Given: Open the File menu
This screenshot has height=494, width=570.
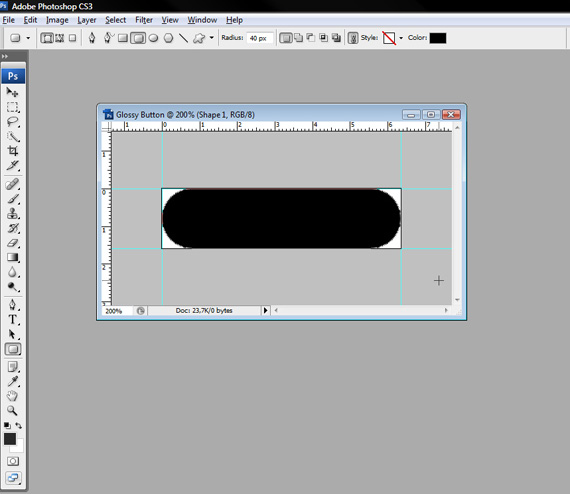Looking at the screenshot, I should 9,20.
